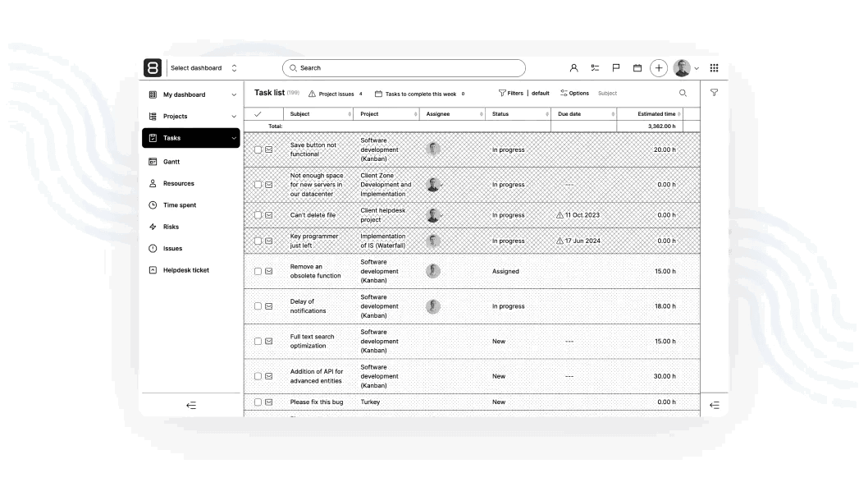The width and height of the screenshot is (868, 487).
Task: Collapse the left sidebar with arrow icon
Action: (191, 405)
